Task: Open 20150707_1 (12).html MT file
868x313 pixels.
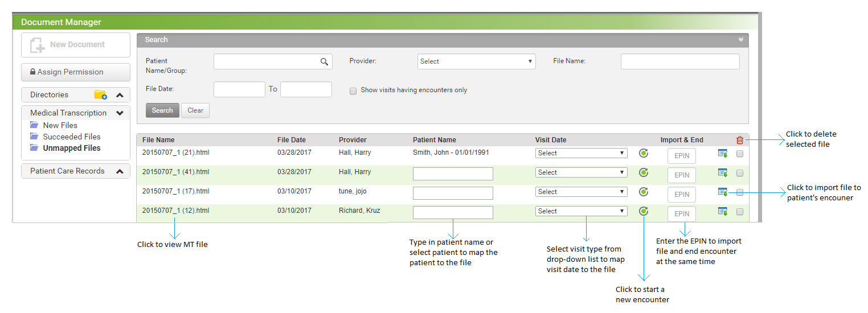Action: coord(176,211)
